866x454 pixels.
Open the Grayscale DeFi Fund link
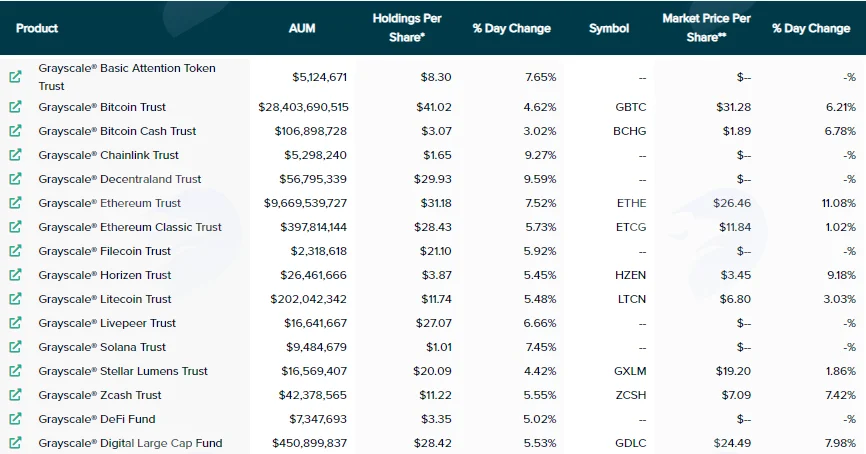(x=97, y=419)
